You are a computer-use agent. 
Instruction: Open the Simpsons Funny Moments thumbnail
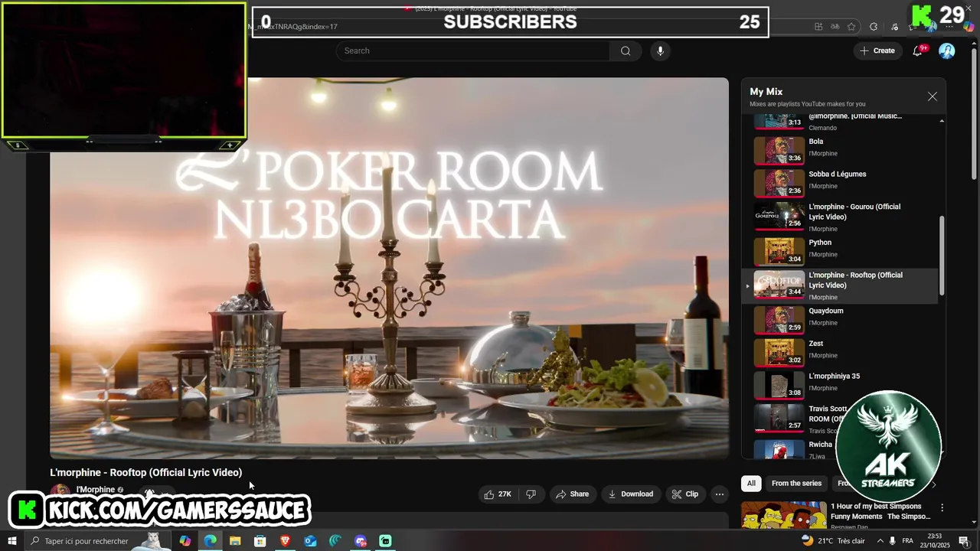click(x=784, y=514)
